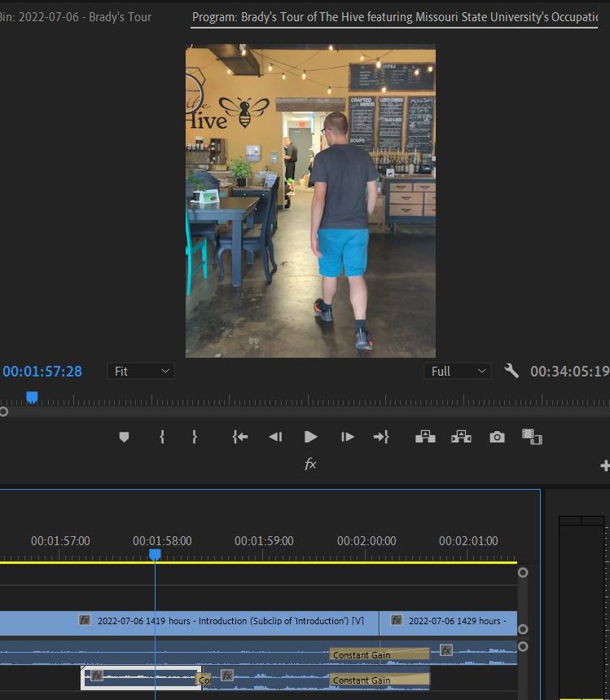
Task: Click the Lift button
Action: point(425,437)
